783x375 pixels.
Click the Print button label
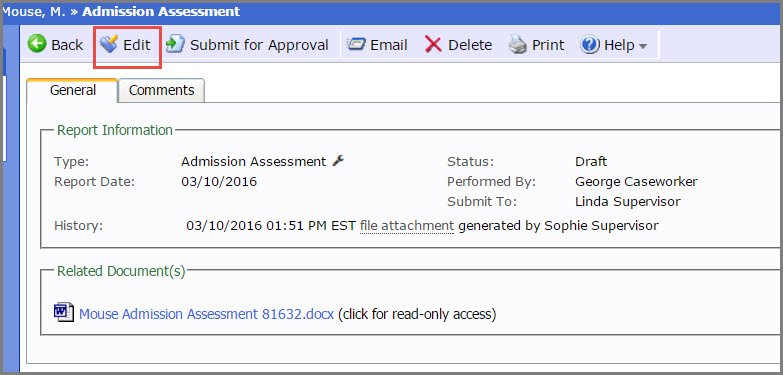[x=548, y=45]
